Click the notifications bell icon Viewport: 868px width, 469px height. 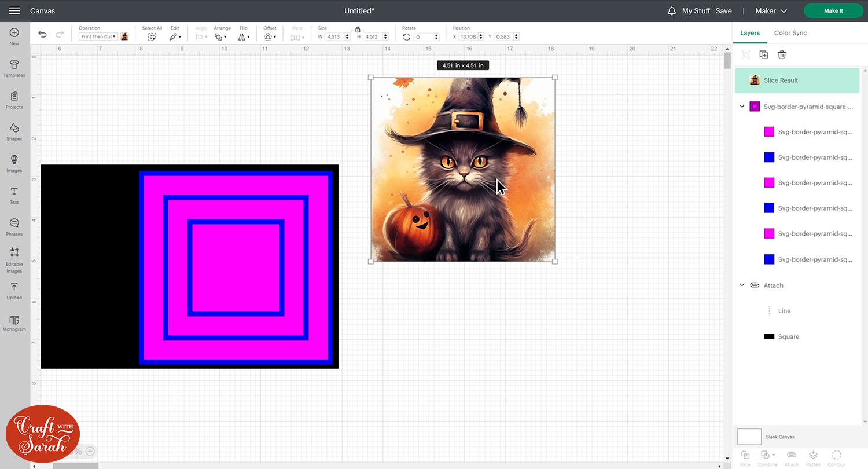pos(672,11)
